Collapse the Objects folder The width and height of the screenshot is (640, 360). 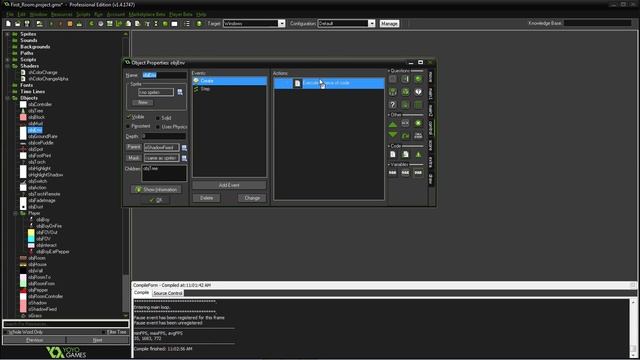(7, 98)
